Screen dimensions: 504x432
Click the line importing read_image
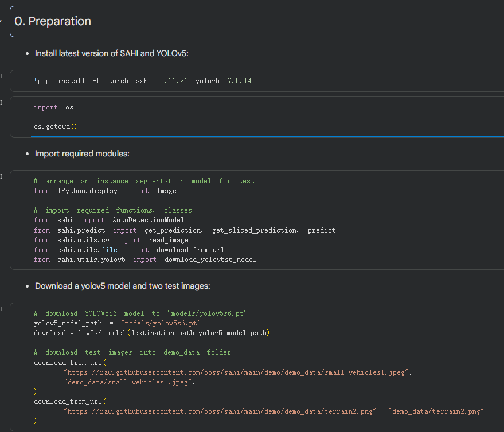(111, 240)
